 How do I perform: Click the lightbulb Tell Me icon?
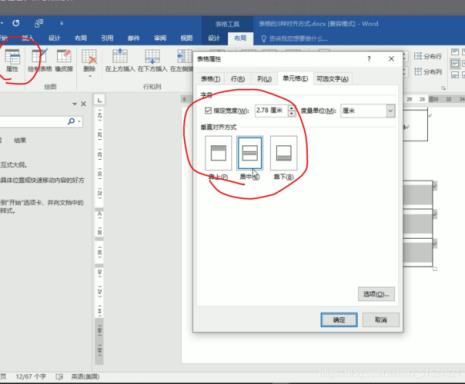click(x=264, y=39)
